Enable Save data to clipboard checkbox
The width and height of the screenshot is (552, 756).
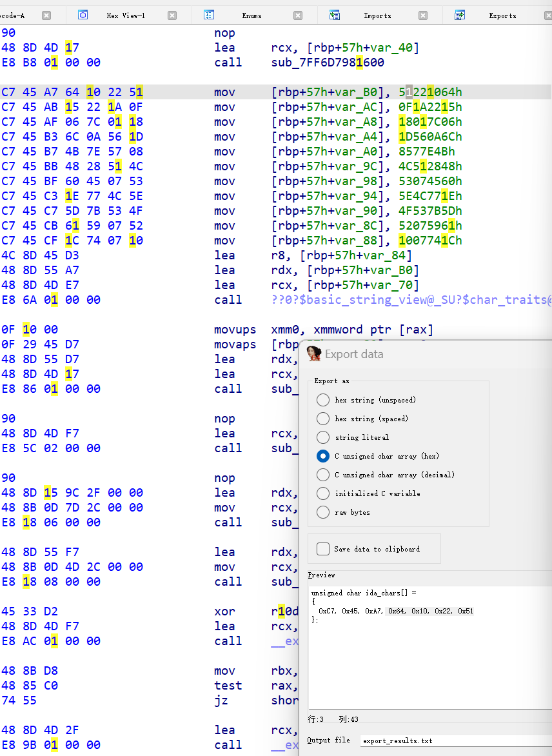323,549
